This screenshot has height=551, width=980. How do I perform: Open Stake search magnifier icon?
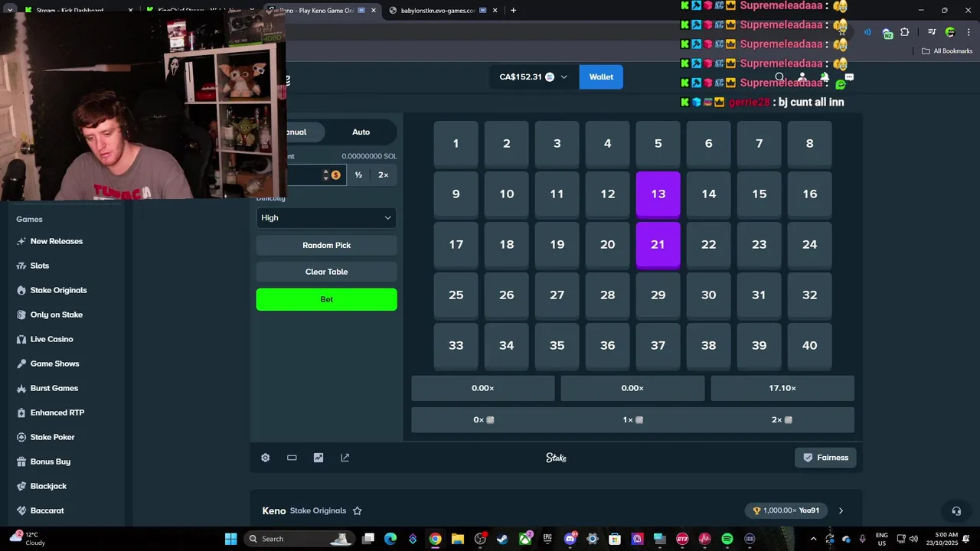pyautogui.click(x=779, y=77)
